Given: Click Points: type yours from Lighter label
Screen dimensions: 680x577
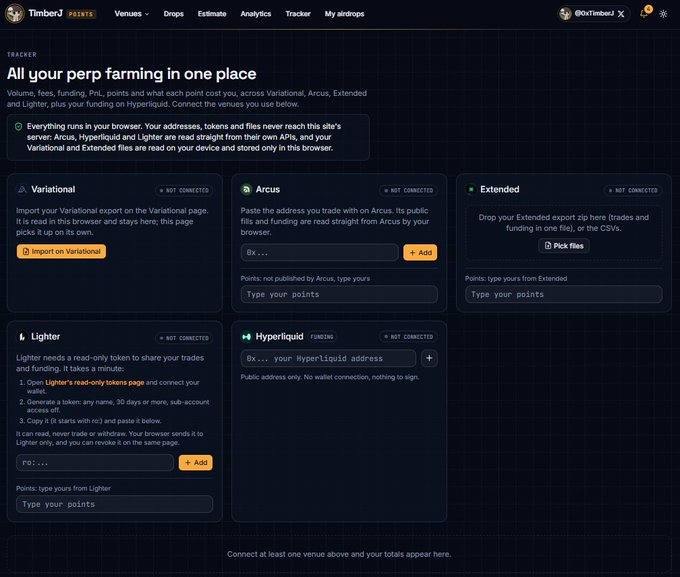Looking at the screenshot, I should click(63, 488).
